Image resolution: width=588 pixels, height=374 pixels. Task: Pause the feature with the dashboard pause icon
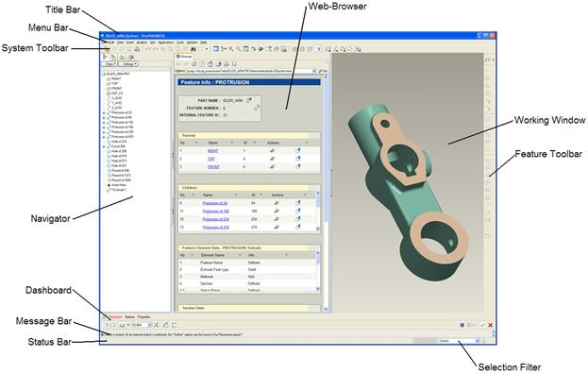click(x=462, y=325)
